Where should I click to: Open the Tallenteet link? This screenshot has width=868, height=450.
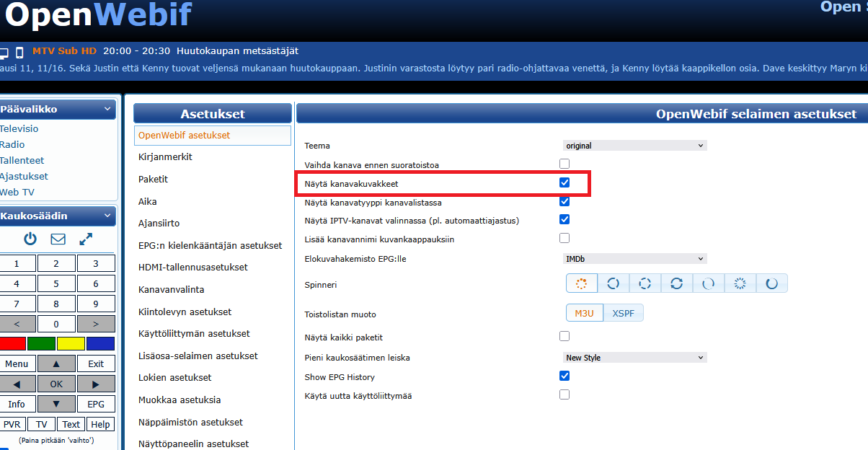(x=22, y=160)
